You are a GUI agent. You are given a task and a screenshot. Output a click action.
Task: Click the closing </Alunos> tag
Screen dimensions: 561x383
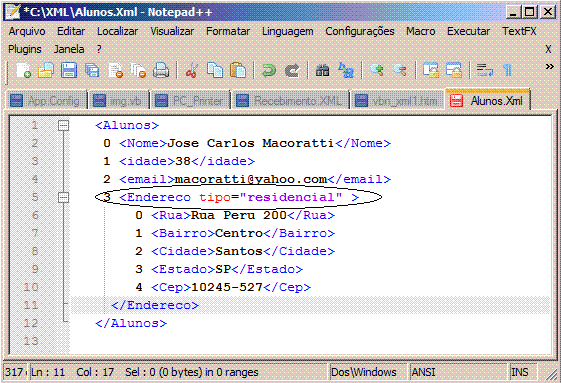tap(131, 323)
